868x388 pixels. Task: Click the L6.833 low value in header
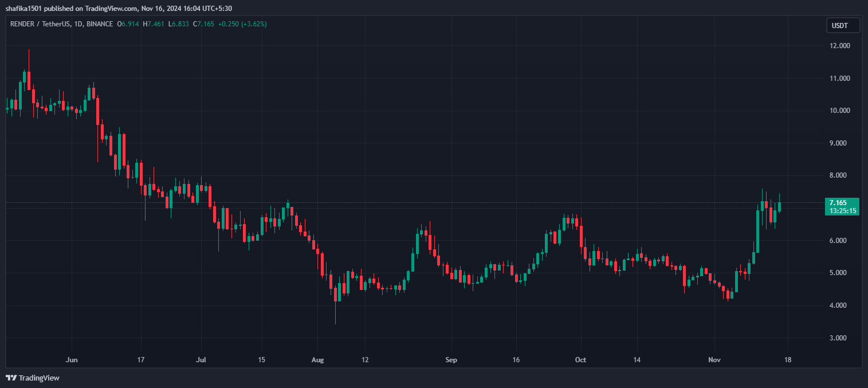(179, 24)
